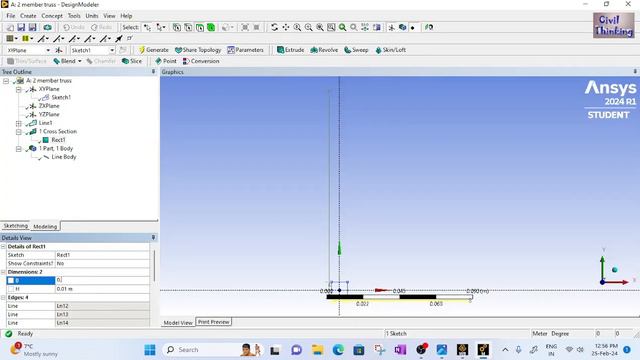Screen dimensions: 640x360
Task: Click the Conversion tool
Action: tap(201, 61)
